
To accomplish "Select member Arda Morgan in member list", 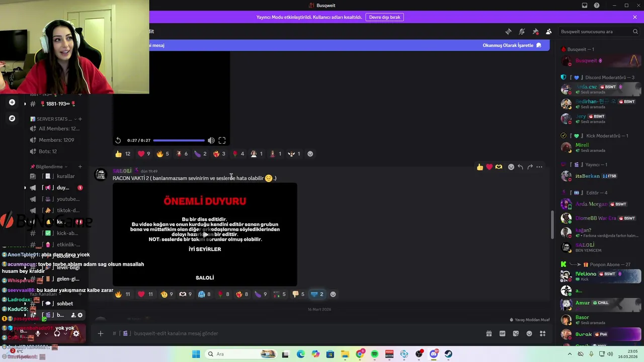I will tap(601, 204).
